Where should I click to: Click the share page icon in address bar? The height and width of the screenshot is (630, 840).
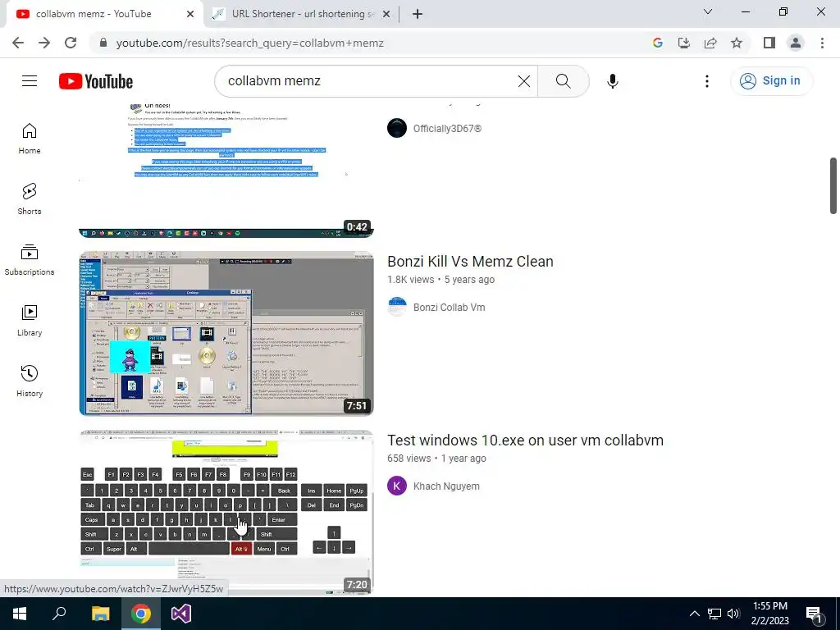(x=710, y=43)
